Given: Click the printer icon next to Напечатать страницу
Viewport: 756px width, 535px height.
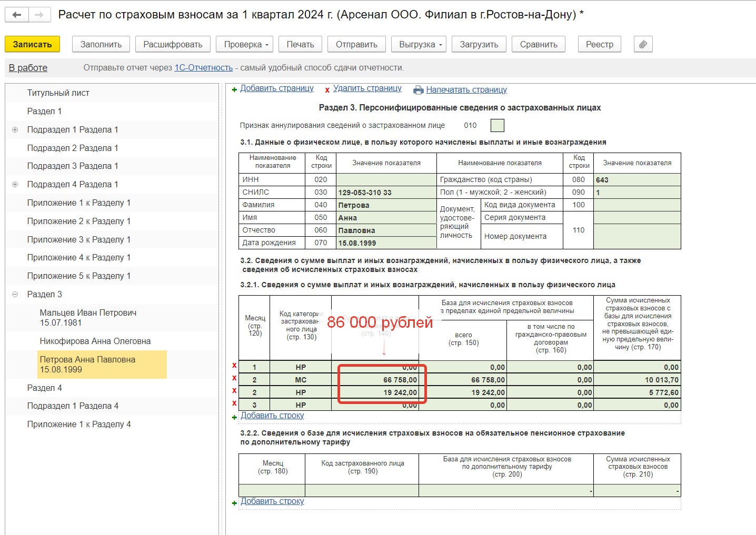Looking at the screenshot, I should [x=419, y=90].
